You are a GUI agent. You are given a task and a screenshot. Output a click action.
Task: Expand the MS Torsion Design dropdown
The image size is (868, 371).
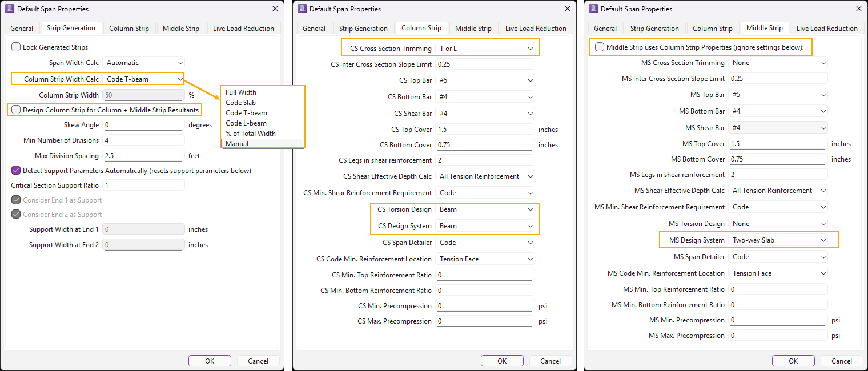(x=778, y=224)
